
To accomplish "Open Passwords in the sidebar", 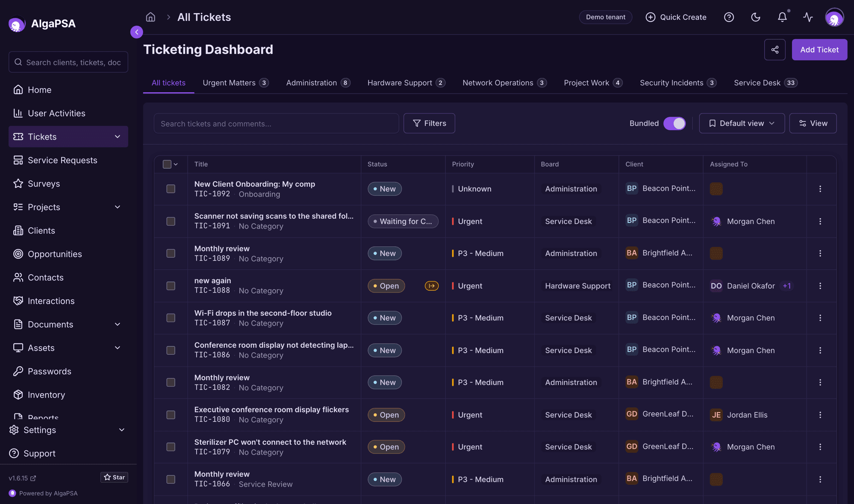I will 68,372.
